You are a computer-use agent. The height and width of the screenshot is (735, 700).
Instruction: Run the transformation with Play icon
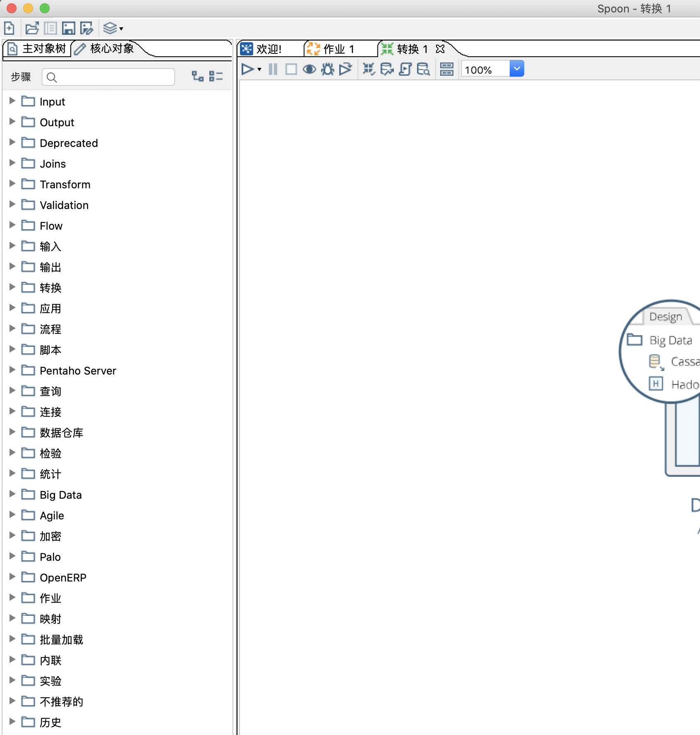[x=247, y=69]
